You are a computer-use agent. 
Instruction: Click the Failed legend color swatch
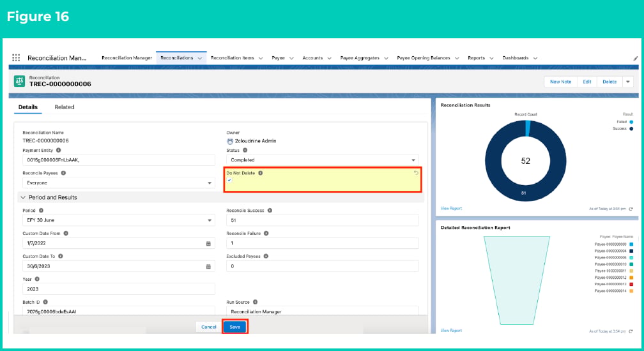point(631,122)
